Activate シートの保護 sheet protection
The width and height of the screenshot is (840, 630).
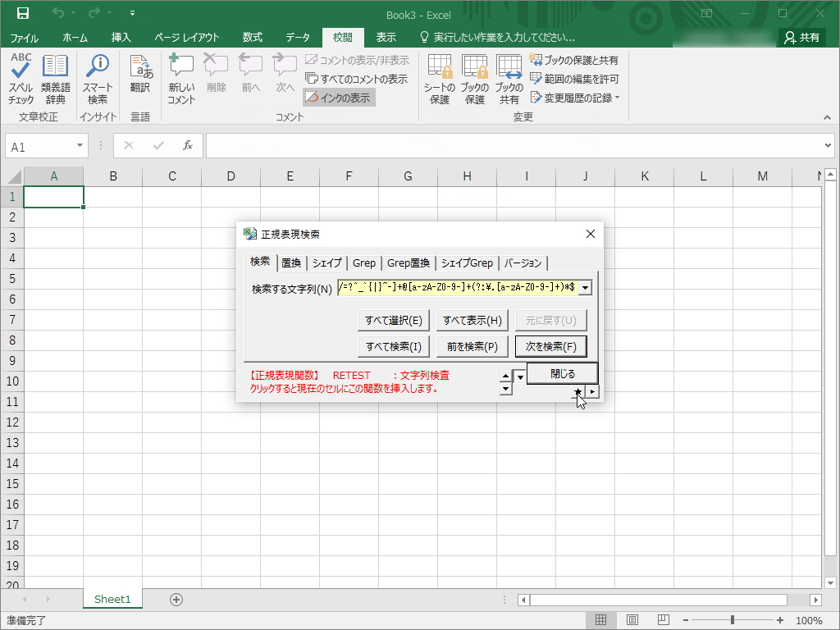tap(439, 78)
